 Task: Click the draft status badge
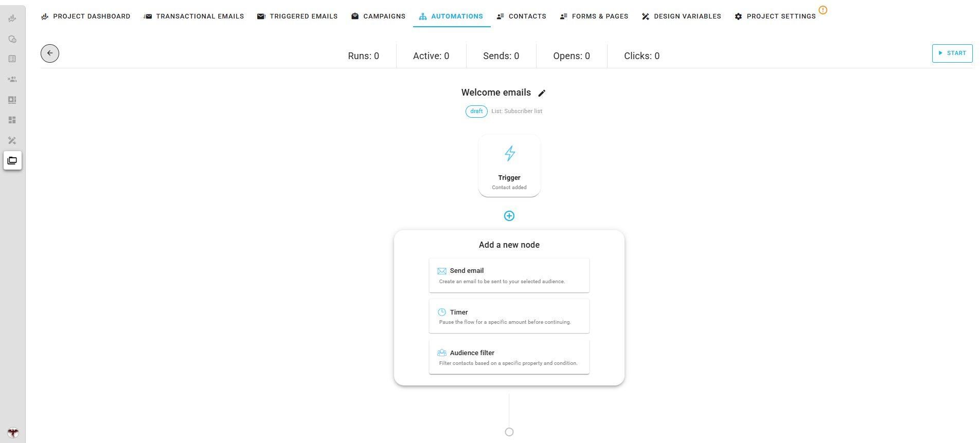point(476,112)
